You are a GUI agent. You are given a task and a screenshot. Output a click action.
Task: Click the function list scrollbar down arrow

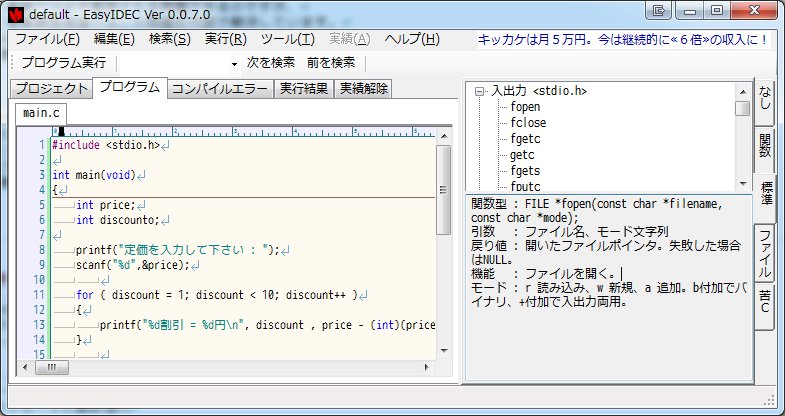coord(743,184)
